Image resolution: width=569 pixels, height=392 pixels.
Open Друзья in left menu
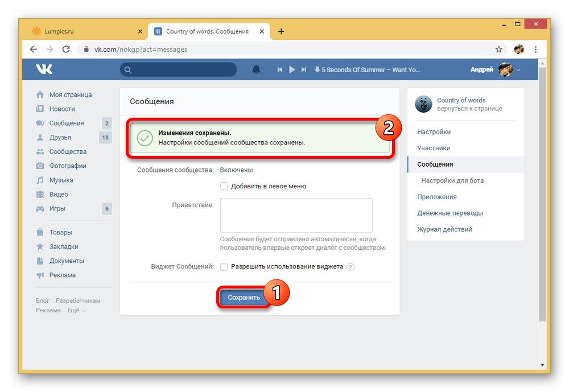pyautogui.click(x=60, y=137)
